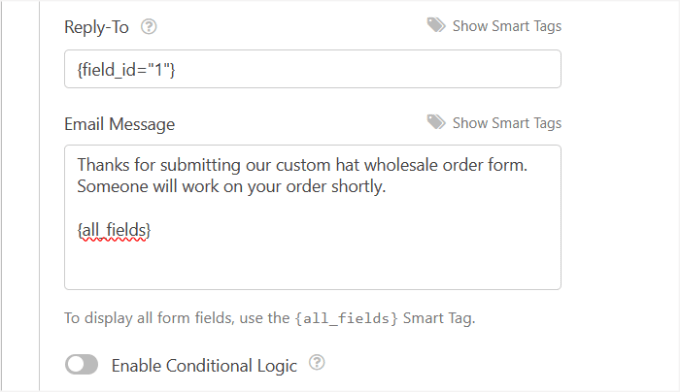
Task: Show Smart Tags for the Email Message field
Action: (507, 123)
